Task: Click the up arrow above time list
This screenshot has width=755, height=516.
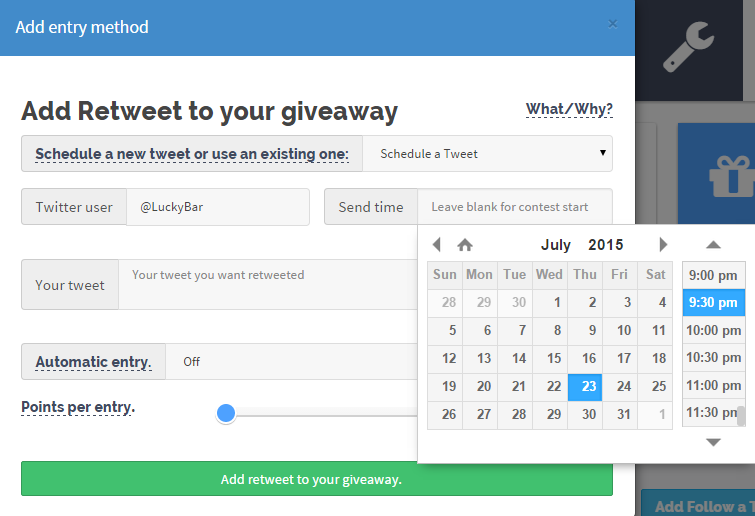Action: pyautogui.click(x=713, y=245)
